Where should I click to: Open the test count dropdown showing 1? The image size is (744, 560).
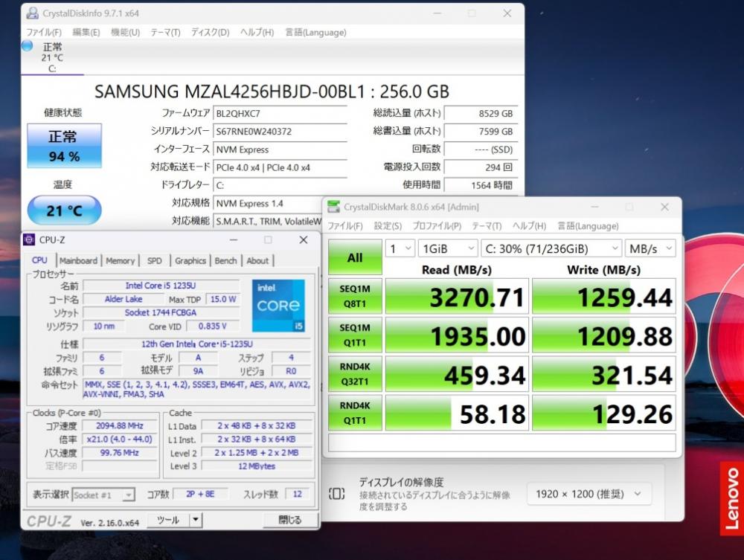400,248
